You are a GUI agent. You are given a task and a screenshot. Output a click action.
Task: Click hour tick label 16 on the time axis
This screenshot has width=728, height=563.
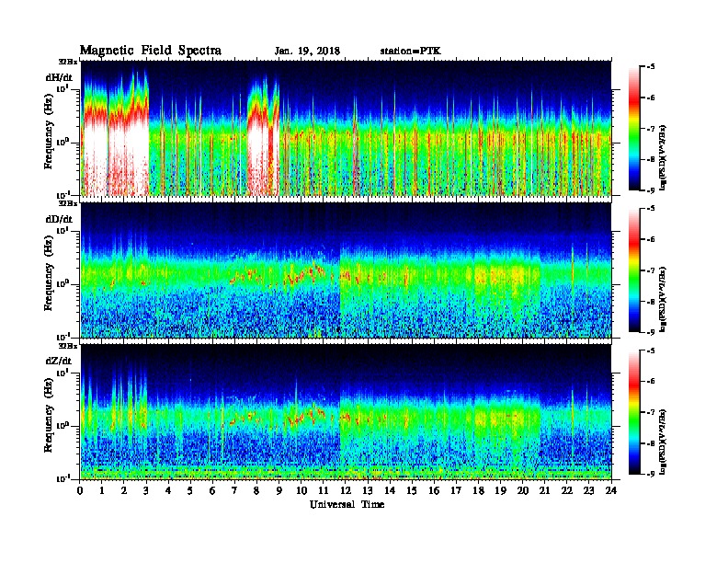tap(434, 491)
